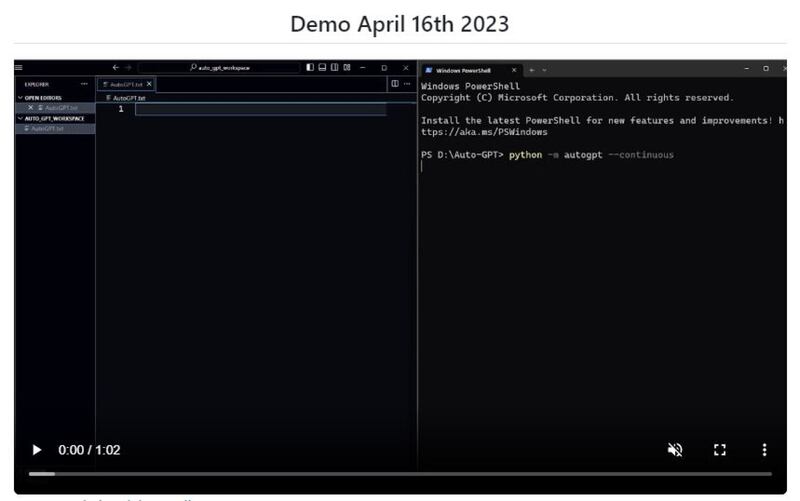Go forward with VS Code arrow

[129, 67]
